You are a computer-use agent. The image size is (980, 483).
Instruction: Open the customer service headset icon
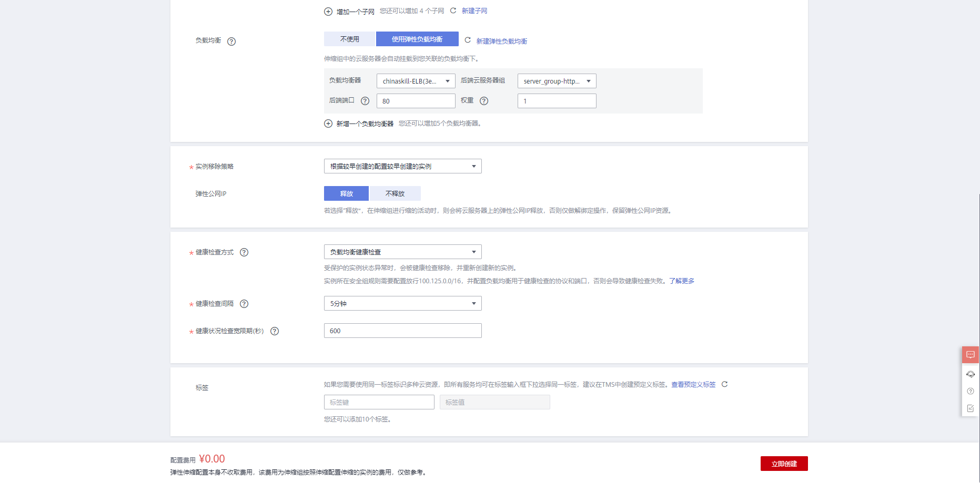point(971,374)
